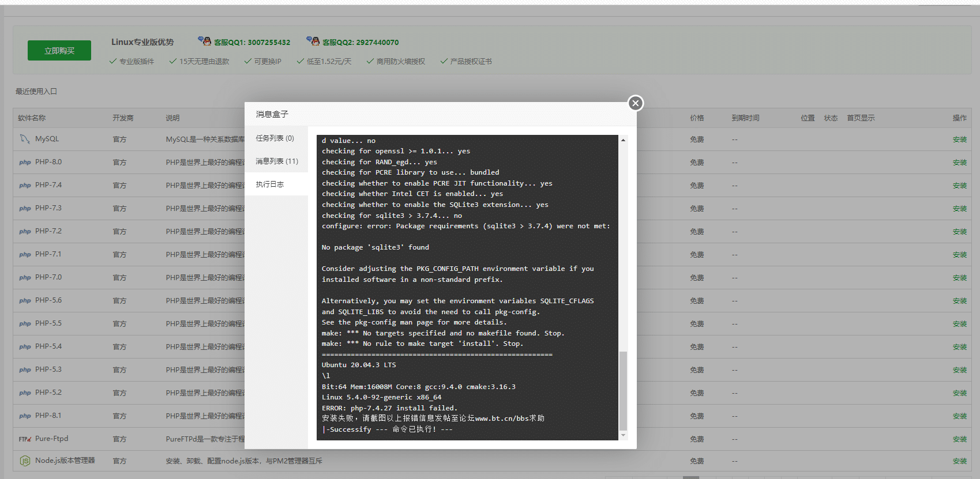Click the Linux专业版优势 heading

coord(142,42)
